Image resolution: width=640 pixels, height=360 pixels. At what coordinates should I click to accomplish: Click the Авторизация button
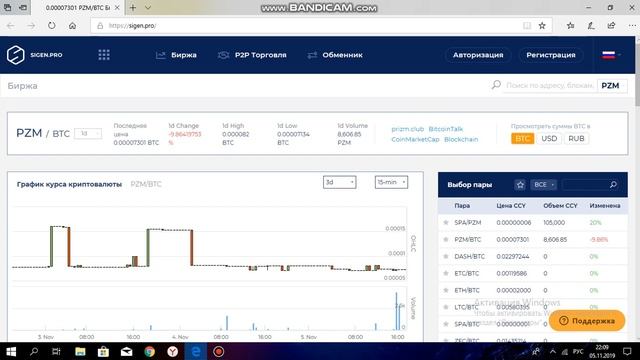[x=478, y=55]
